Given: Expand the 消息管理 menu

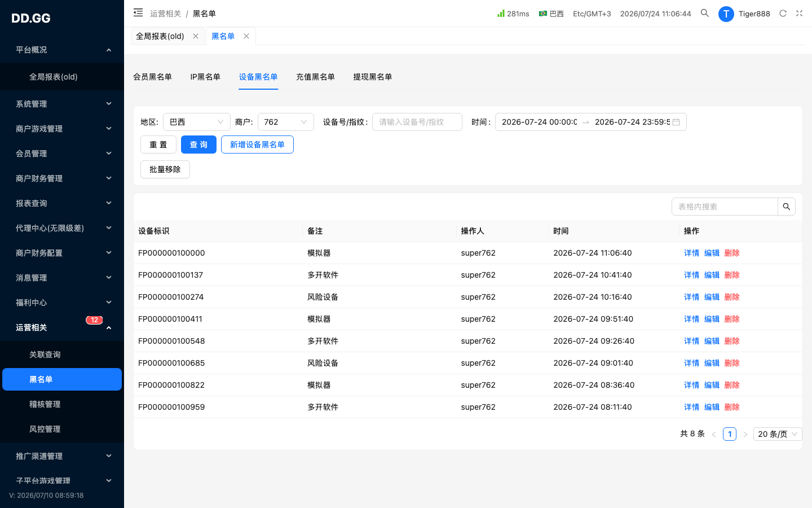Looking at the screenshot, I should coord(62,278).
